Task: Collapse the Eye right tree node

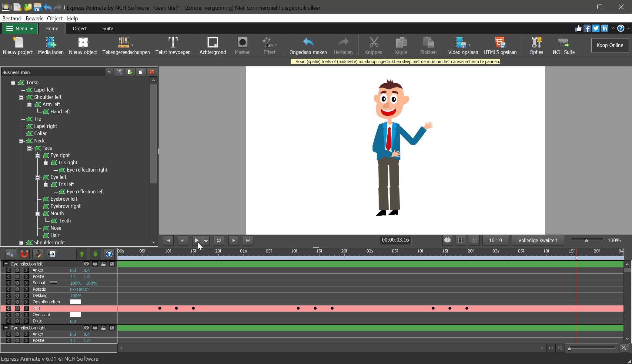Action: coord(38,155)
